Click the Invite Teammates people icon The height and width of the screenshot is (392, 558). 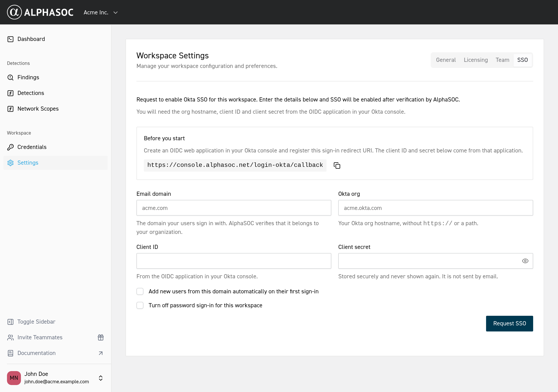tap(10, 338)
